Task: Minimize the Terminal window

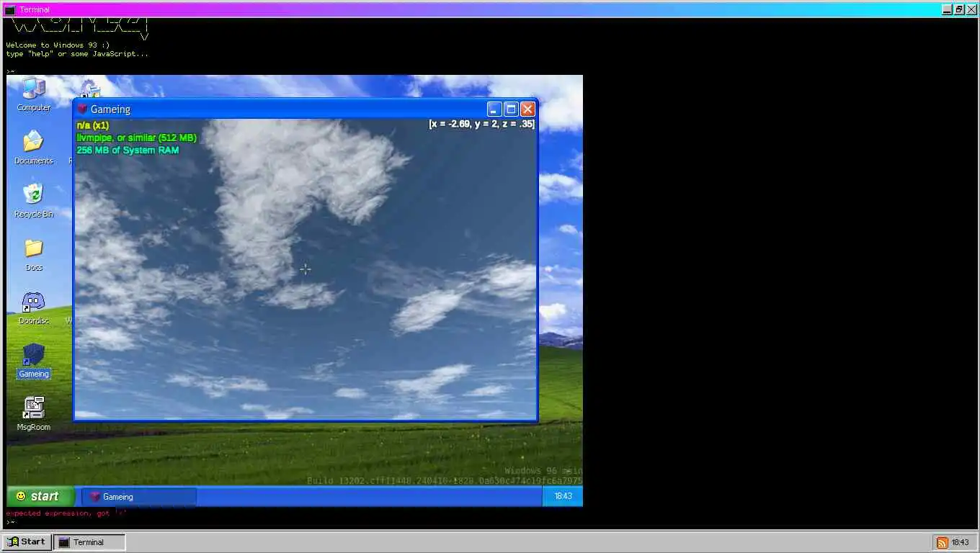Action: coord(947,9)
